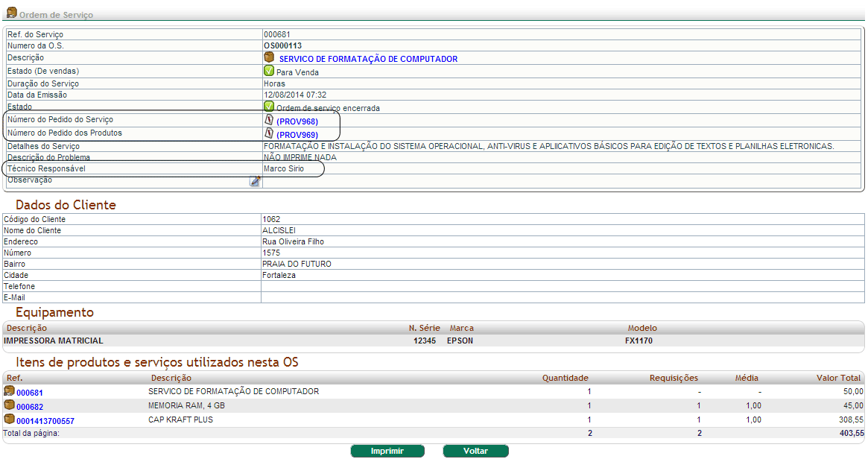Click the Imprimir button
The height and width of the screenshot is (459, 868).
click(387, 451)
